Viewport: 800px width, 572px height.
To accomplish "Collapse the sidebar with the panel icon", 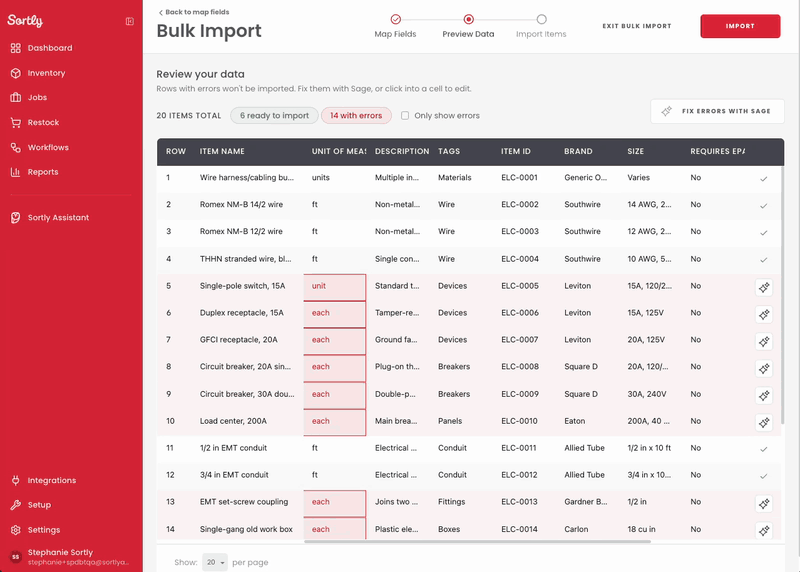I will click(x=130, y=21).
